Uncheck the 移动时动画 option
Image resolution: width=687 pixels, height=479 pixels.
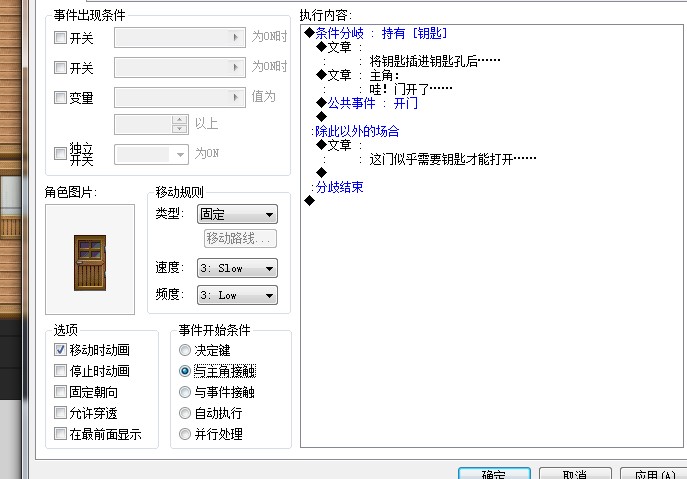[60, 350]
